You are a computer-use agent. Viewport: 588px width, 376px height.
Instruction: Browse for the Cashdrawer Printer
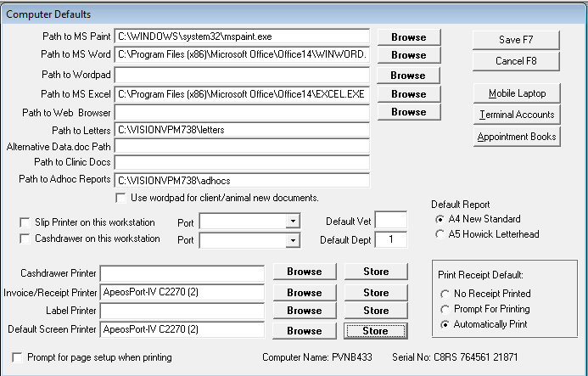[x=305, y=272]
